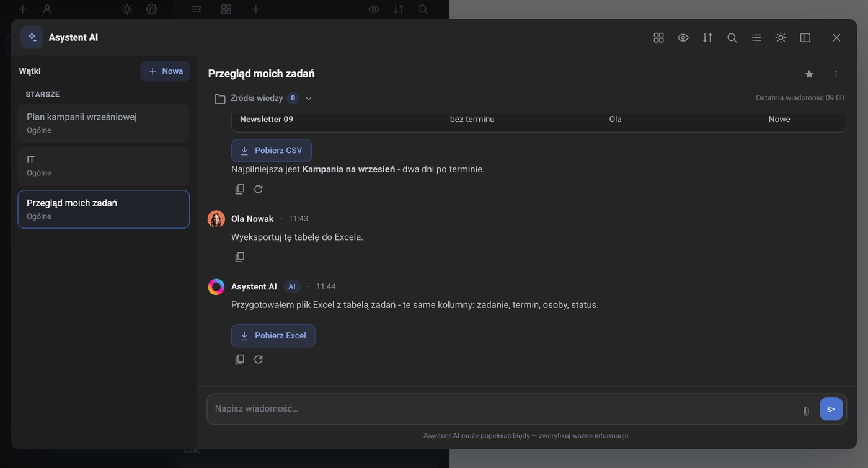
Task: Start a new thread with Nowa button
Action: (165, 71)
